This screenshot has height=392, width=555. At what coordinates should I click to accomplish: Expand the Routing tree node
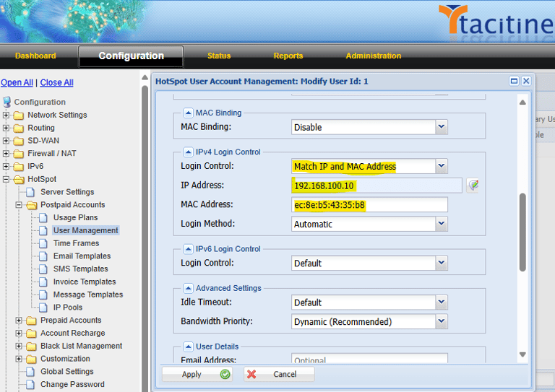(6, 128)
